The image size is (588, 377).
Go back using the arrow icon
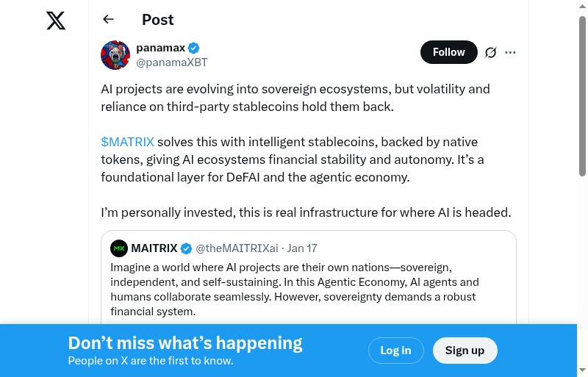pyautogui.click(x=109, y=20)
